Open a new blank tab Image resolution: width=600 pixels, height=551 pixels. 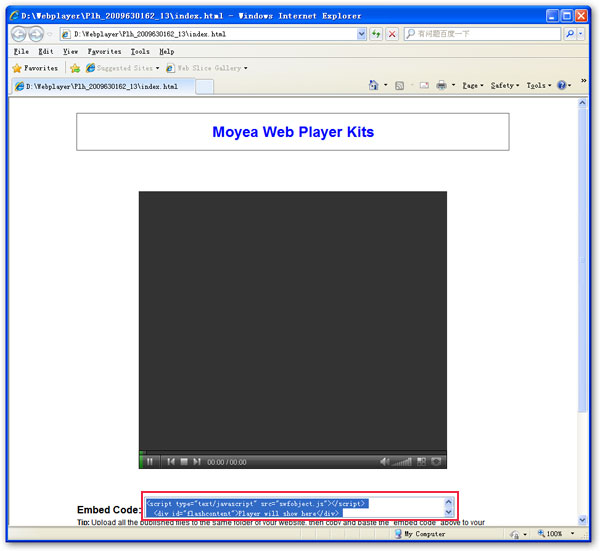click(204, 87)
